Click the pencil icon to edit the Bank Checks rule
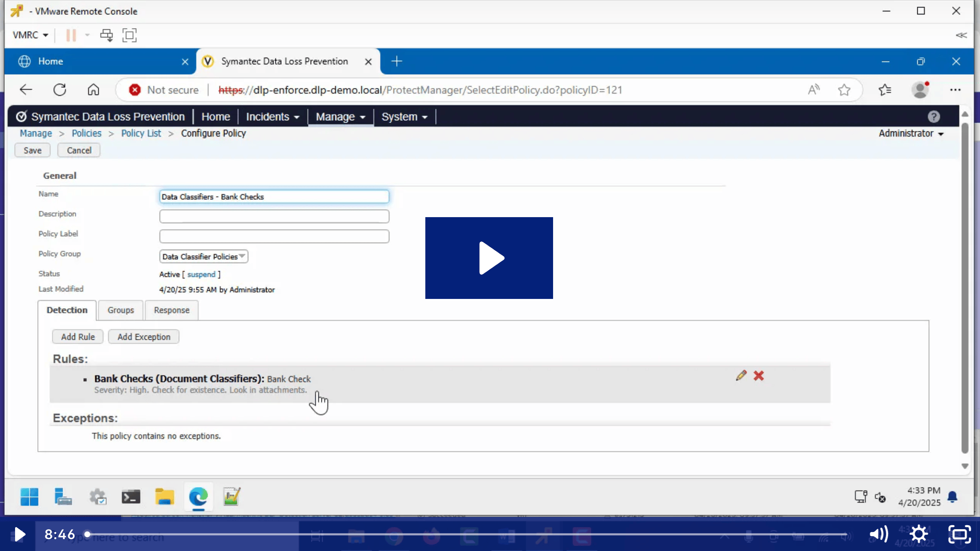Screen dimensions: 980x551 pyautogui.click(x=741, y=376)
